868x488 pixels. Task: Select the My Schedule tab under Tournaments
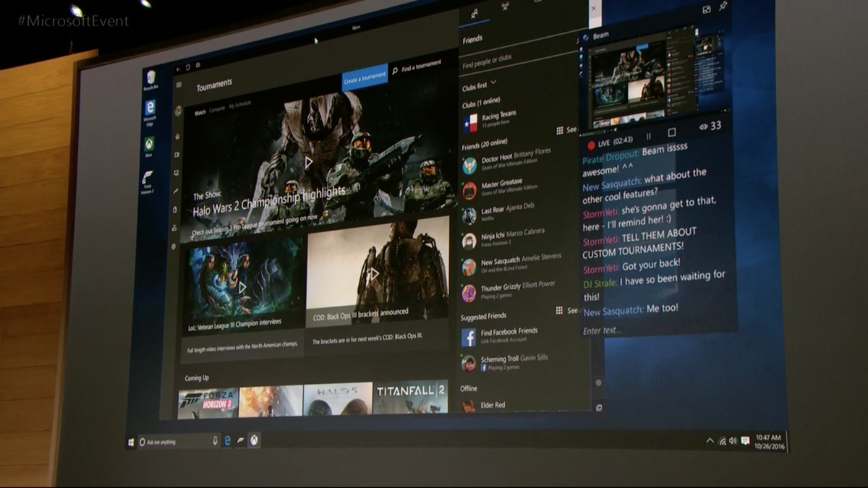pyautogui.click(x=240, y=105)
